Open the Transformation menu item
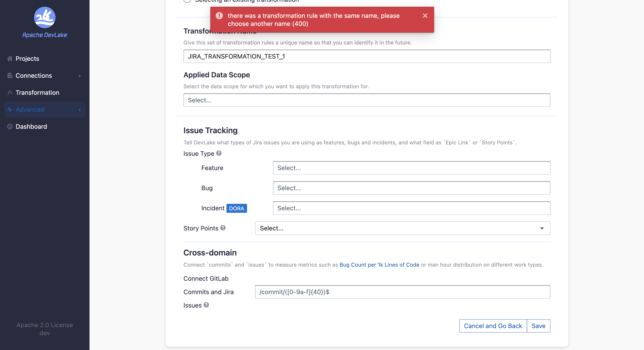Screen dimensions: 644x350 click(37, 93)
